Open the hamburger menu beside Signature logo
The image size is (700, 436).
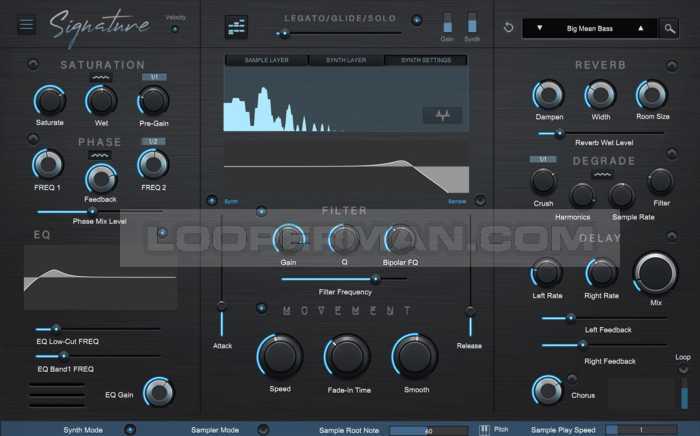tap(26, 25)
